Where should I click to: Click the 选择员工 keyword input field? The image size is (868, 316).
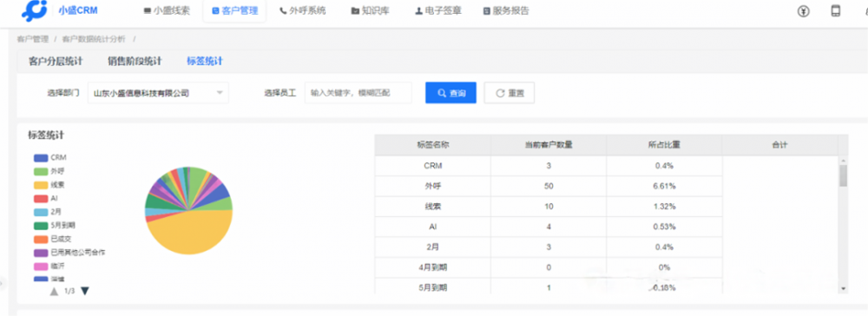[358, 93]
